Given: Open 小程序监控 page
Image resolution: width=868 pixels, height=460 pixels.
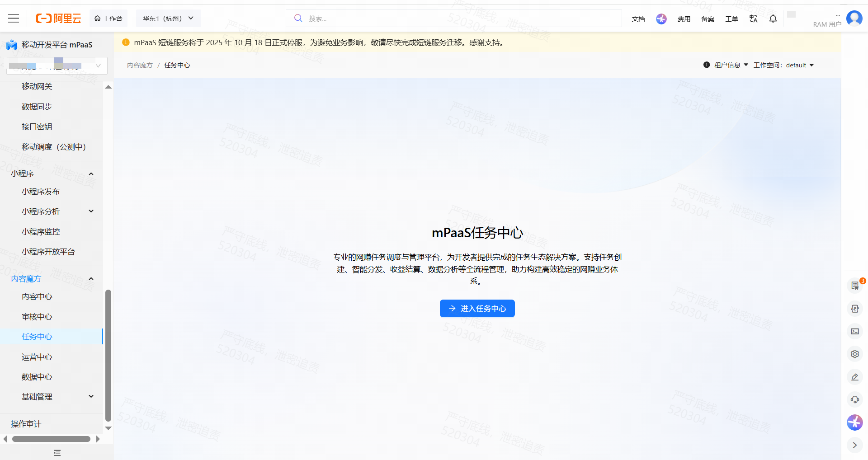Looking at the screenshot, I should click(41, 232).
